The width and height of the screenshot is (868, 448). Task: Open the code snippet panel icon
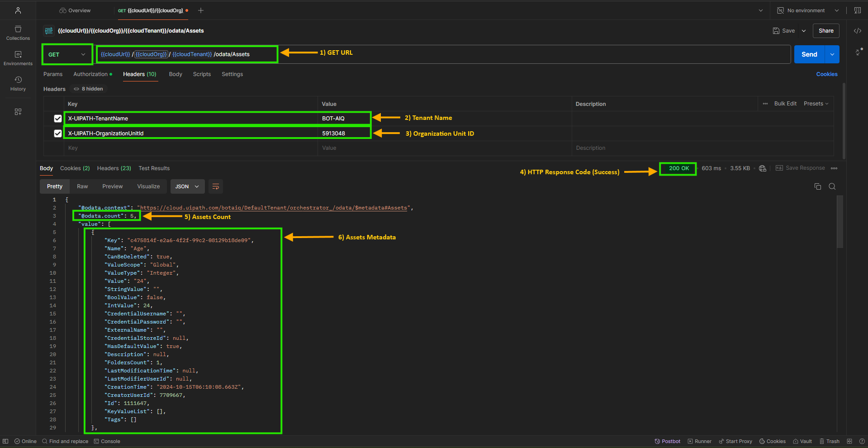point(857,31)
